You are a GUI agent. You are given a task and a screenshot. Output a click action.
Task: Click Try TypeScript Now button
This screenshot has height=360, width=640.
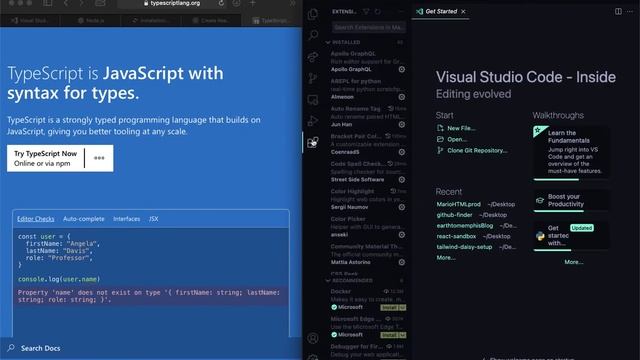45,158
